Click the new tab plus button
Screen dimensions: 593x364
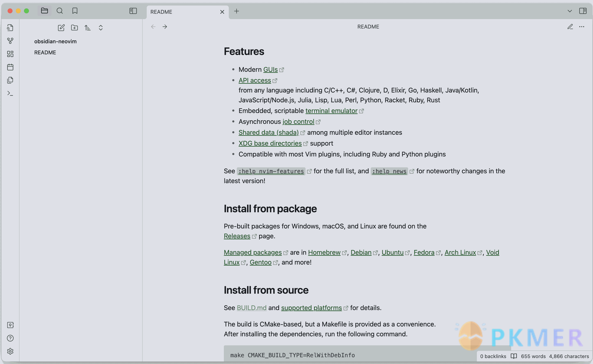[x=237, y=11]
